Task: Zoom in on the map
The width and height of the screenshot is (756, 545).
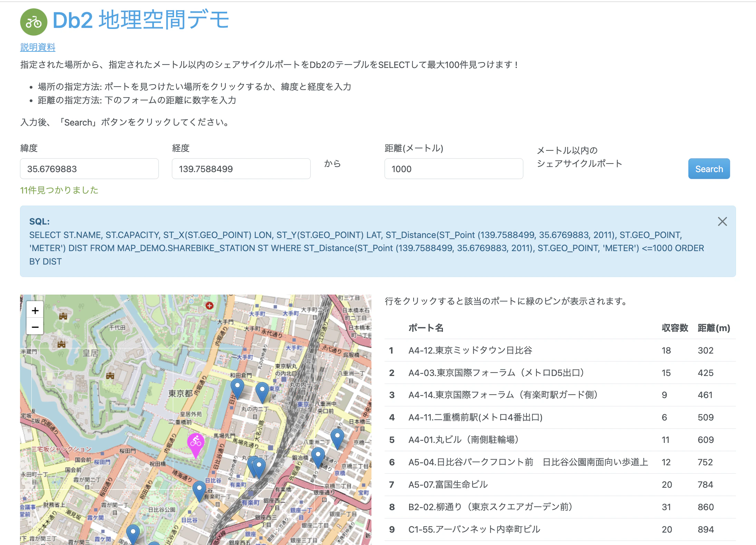Action: (35, 310)
